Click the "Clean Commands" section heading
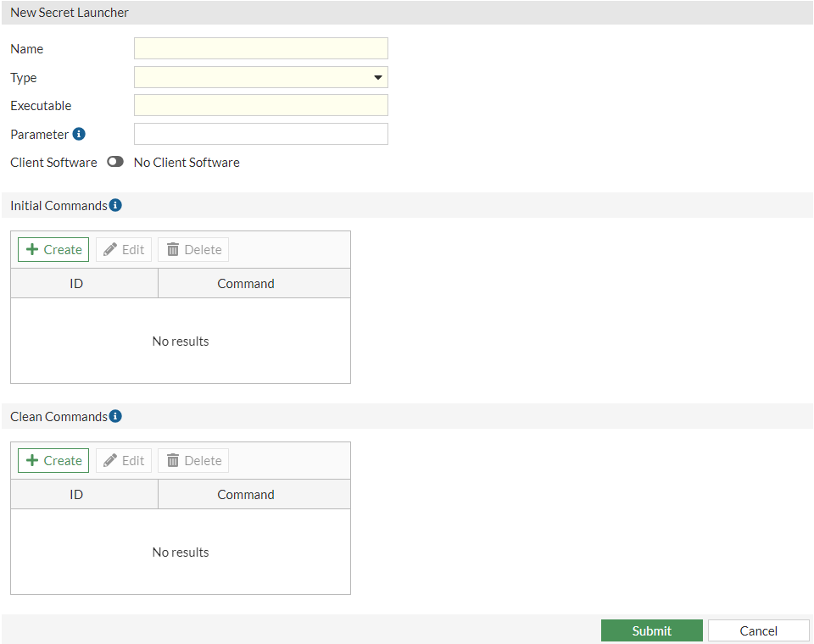This screenshot has width=814, height=644. (x=59, y=417)
